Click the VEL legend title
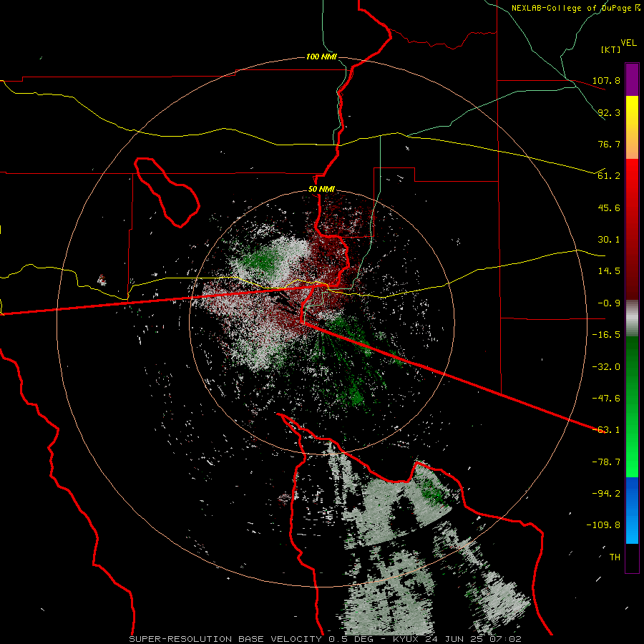The image size is (644, 644). [628, 42]
